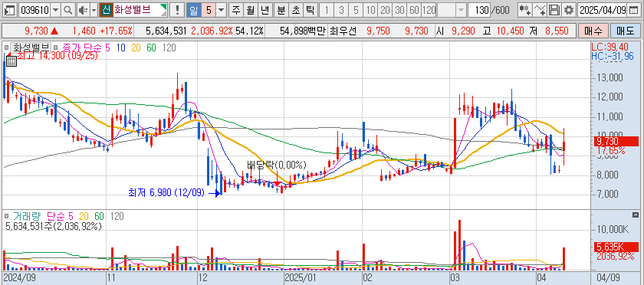The height and width of the screenshot is (285, 644).
Task: Click the grey 120 interval button
Action: pyautogui.click(x=429, y=10)
